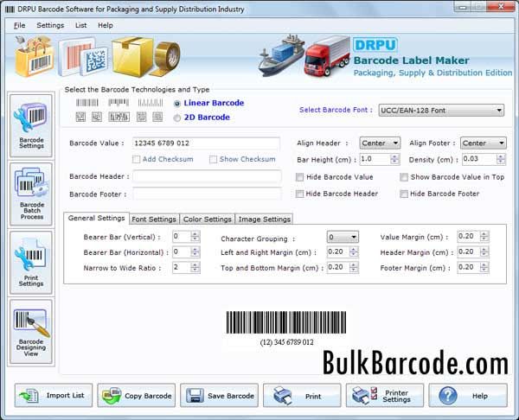Click the Print printer icon button

(302, 395)
